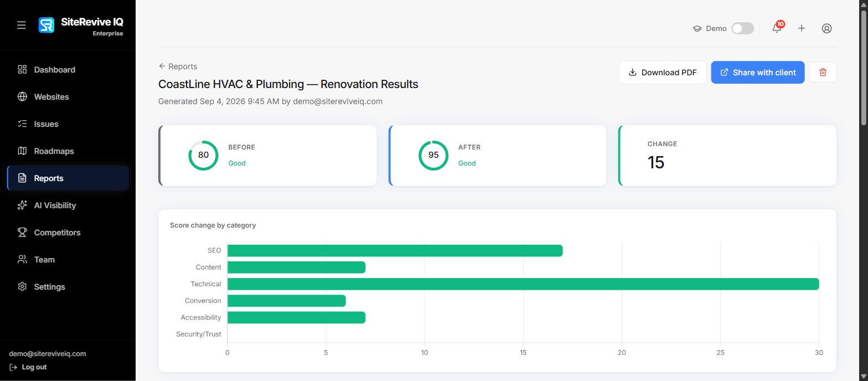Viewport: 868px width, 381px height.
Task: Open the user account profile icon
Action: pyautogui.click(x=826, y=28)
